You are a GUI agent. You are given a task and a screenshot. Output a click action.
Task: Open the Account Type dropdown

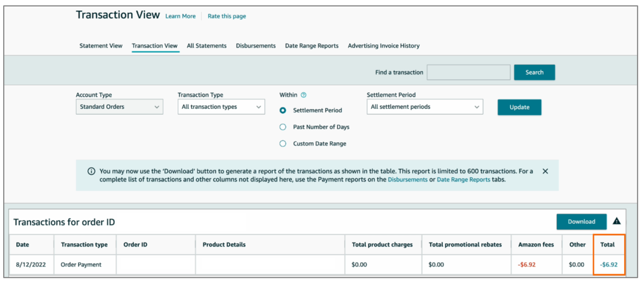(119, 107)
